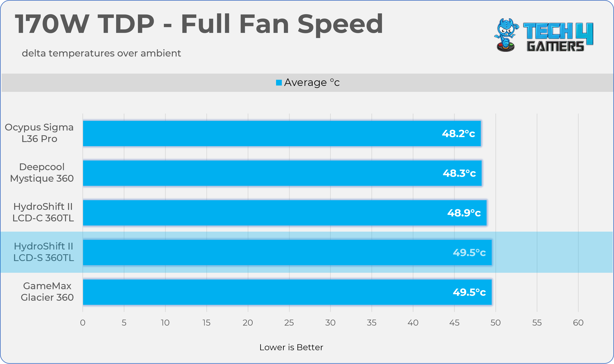Click the 48.9°c value label
Screen dimensions: 614x364
[x=464, y=213]
